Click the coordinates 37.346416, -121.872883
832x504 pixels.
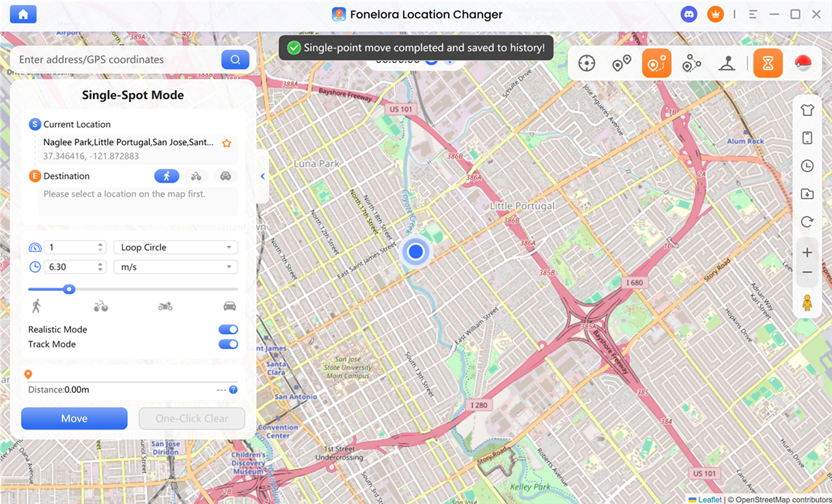[x=91, y=156]
